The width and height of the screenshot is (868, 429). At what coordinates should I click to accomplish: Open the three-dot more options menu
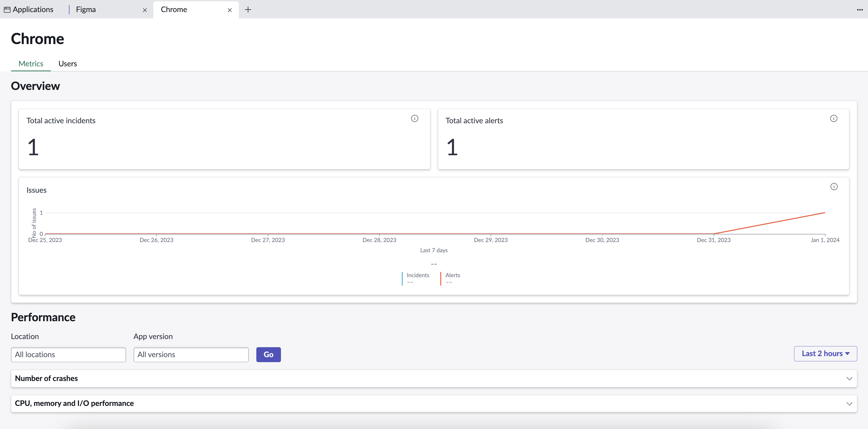[x=860, y=10]
